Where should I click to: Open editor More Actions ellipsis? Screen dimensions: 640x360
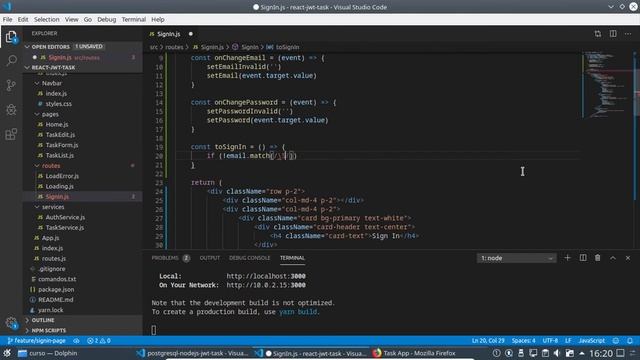tap(628, 34)
